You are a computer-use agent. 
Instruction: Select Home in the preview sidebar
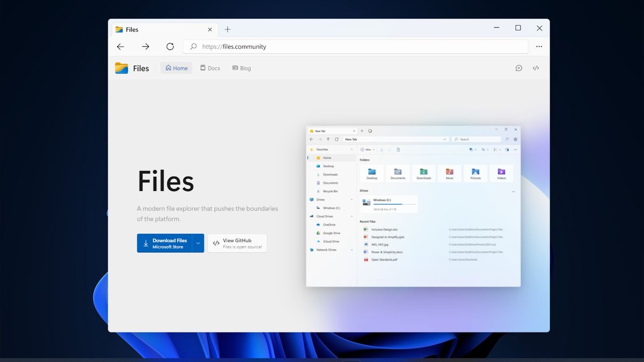pos(331,158)
